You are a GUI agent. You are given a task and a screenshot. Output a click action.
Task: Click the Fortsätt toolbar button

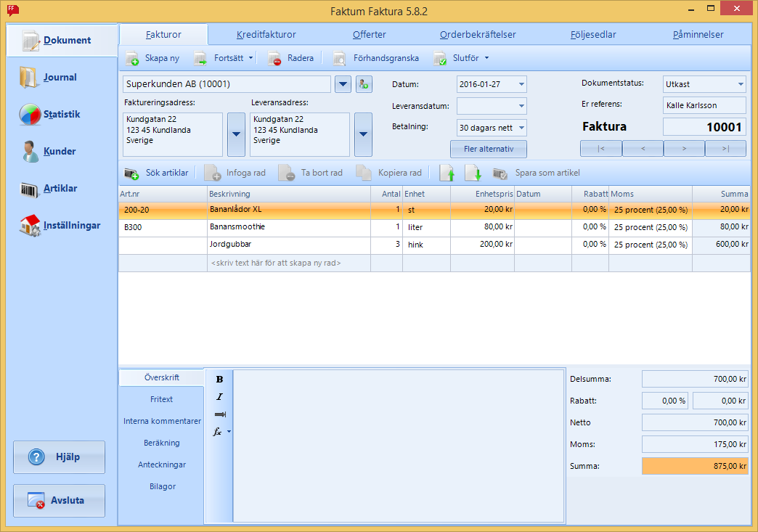[224, 58]
